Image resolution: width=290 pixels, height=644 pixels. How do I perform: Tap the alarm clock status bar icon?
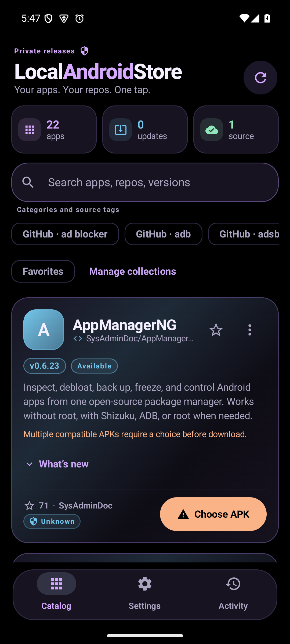tap(79, 18)
